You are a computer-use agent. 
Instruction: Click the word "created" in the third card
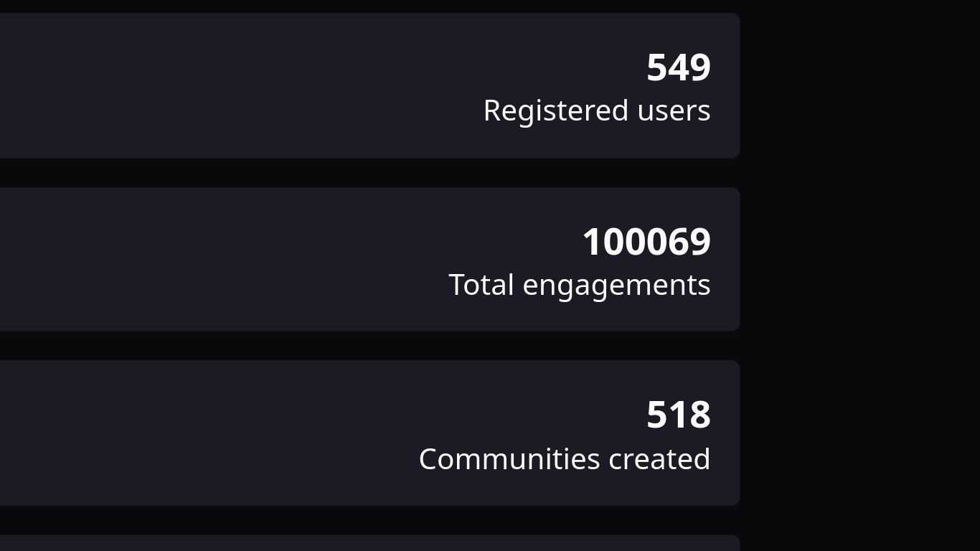(659, 459)
